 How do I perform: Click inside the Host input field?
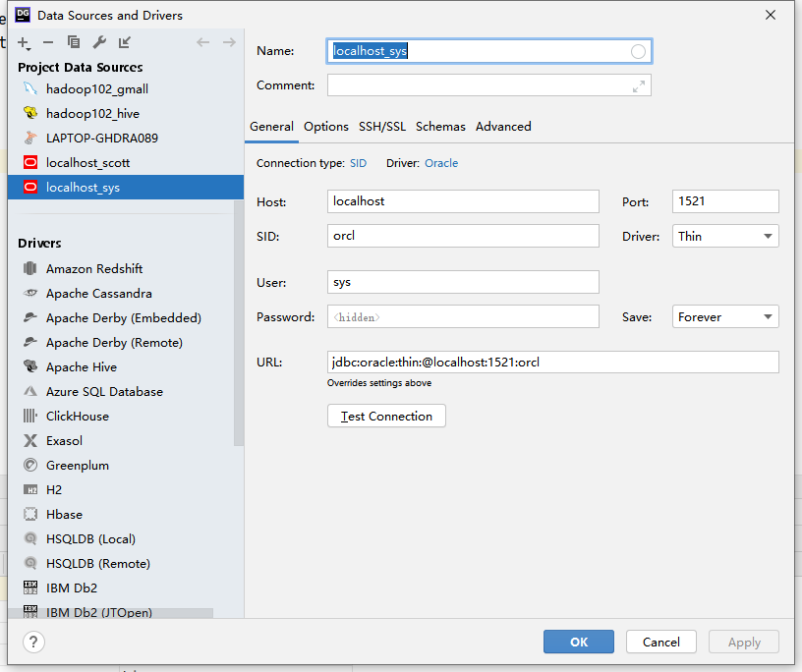point(462,201)
